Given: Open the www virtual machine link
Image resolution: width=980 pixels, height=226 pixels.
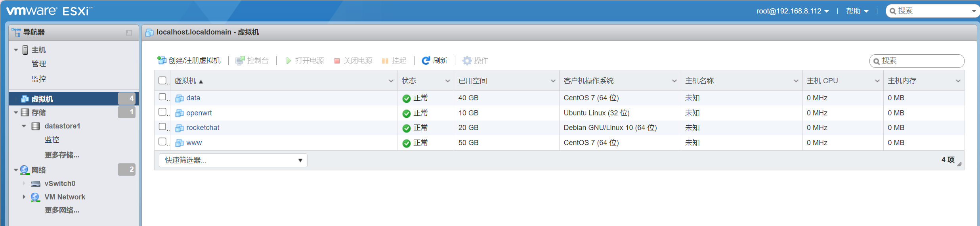Looking at the screenshot, I should (194, 143).
